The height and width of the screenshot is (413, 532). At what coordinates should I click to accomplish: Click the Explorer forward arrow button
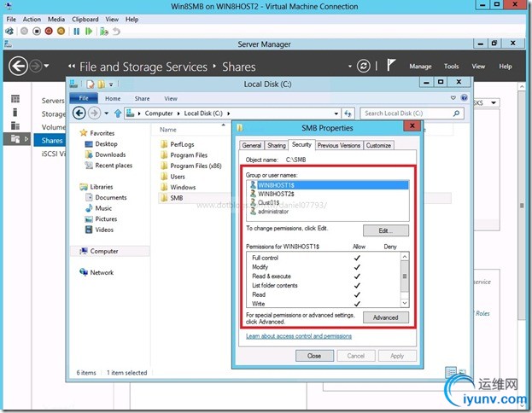(x=94, y=113)
